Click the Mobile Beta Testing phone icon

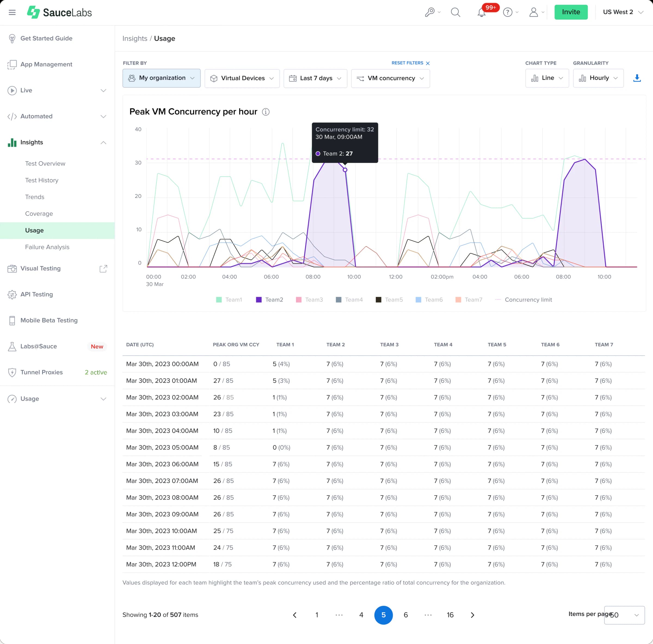point(12,321)
